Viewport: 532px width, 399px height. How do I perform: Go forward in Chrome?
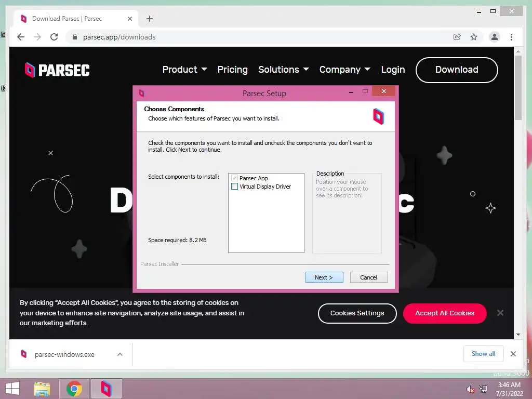[37, 37]
